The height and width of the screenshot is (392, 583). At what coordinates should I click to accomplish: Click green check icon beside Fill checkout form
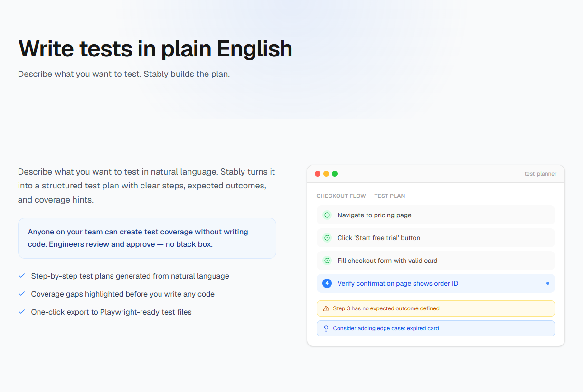[327, 261]
